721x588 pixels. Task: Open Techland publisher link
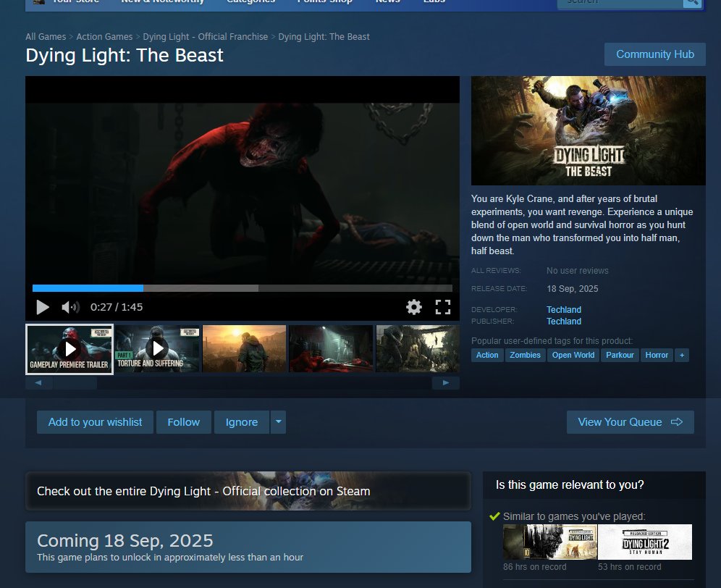coord(564,321)
